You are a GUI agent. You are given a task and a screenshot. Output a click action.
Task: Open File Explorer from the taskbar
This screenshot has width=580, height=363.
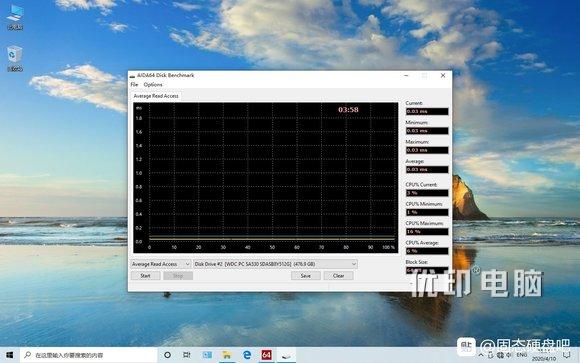(x=226, y=355)
